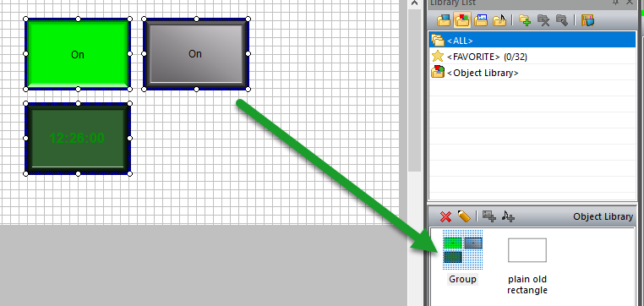Add a new library folder with green plus
The width and height of the screenshot is (644, 306).
coord(525,19)
